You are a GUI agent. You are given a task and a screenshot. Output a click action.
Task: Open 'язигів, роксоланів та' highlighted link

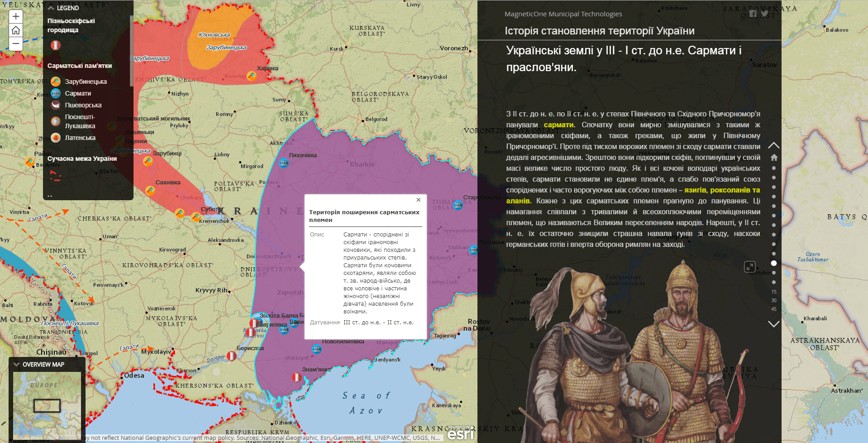(x=722, y=190)
